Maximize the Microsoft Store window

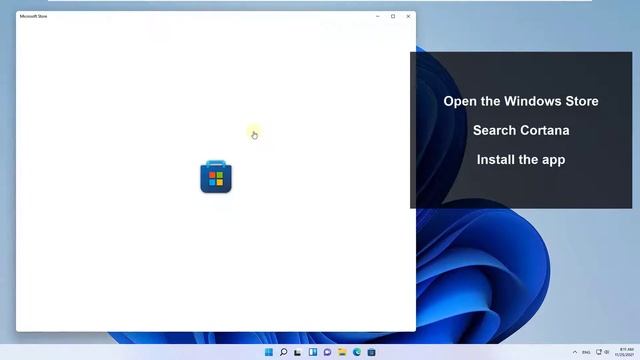(x=393, y=16)
